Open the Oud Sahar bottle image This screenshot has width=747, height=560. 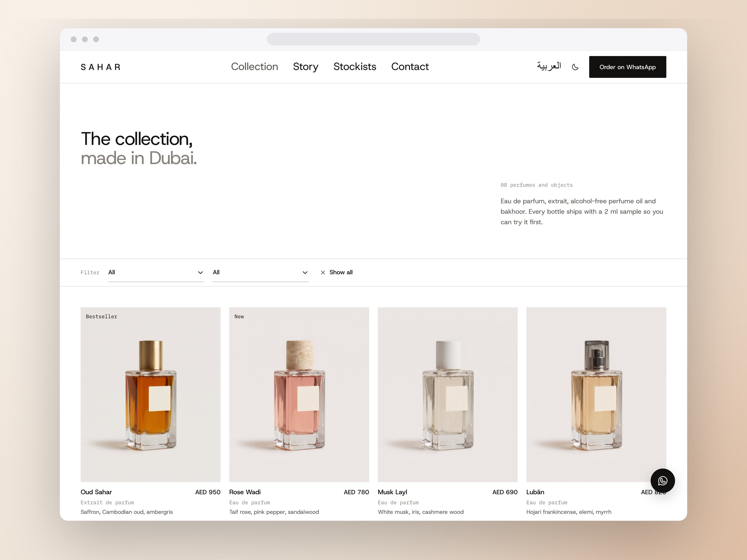click(151, 394)
